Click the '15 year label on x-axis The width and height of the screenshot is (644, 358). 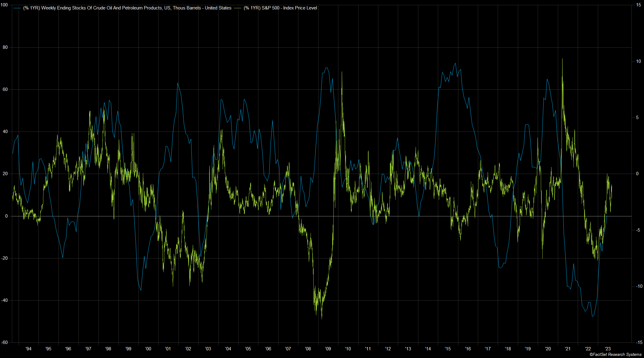(447, 349)
